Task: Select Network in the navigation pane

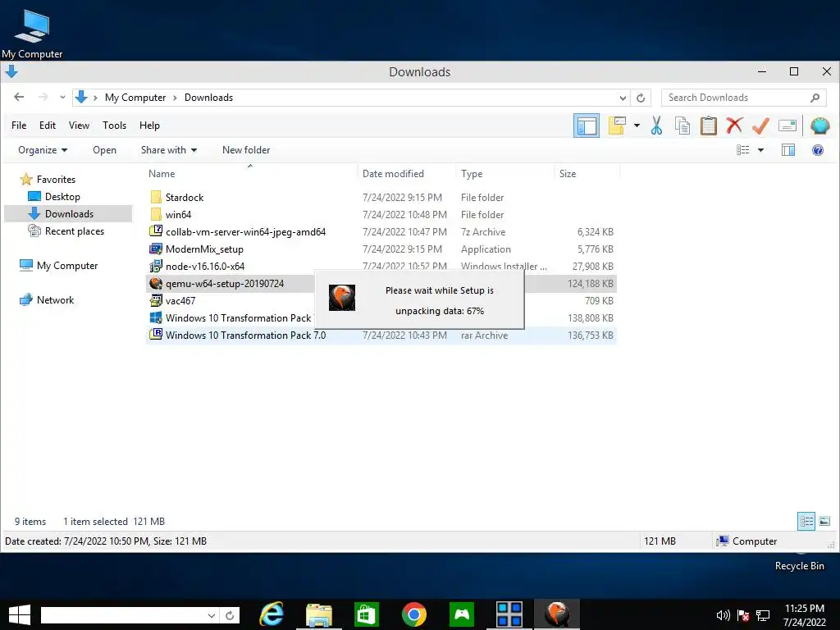Action: 55,300
